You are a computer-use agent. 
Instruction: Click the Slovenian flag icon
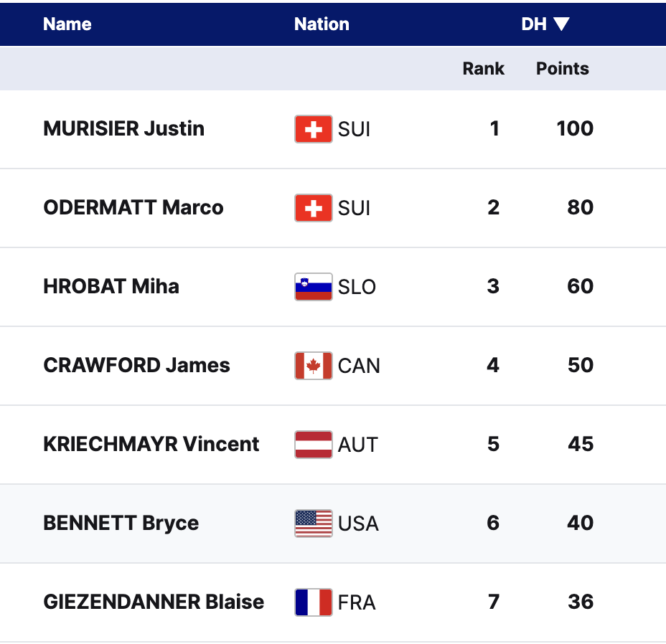(314, 287)
